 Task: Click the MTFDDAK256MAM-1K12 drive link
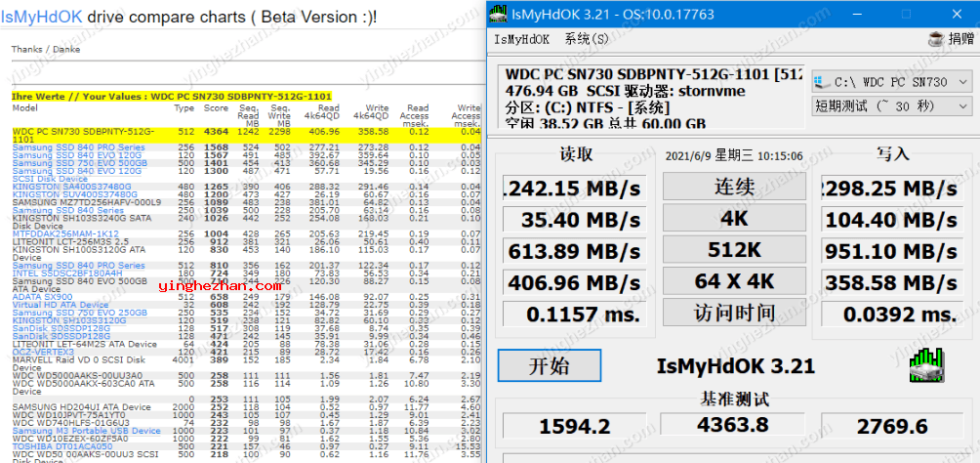[65, 234]
